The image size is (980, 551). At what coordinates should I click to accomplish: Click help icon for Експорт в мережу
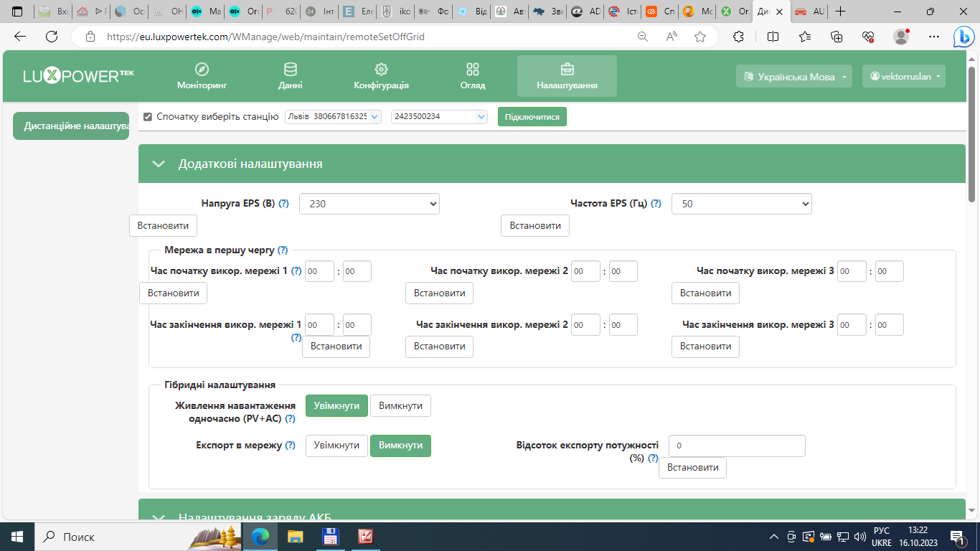click(x=290, y=446)
